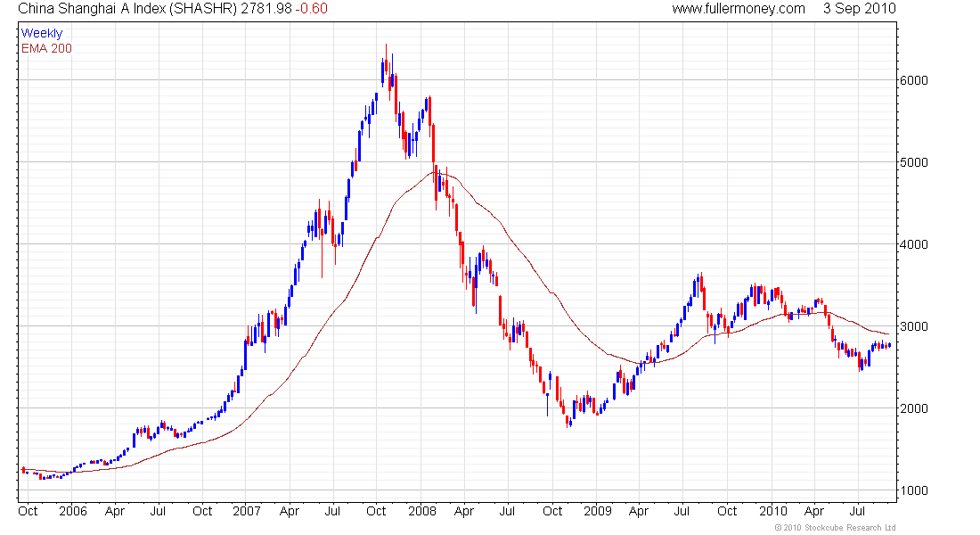Click the 6000 price axis label
The width and height of the screenshot is (980, 535).
(913, 80)
